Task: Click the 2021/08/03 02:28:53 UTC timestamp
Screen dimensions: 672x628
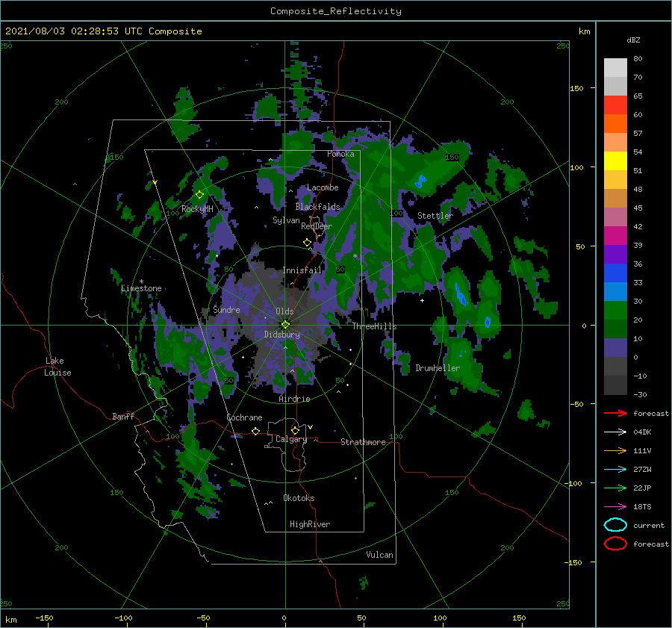Action: click(103, 31)
